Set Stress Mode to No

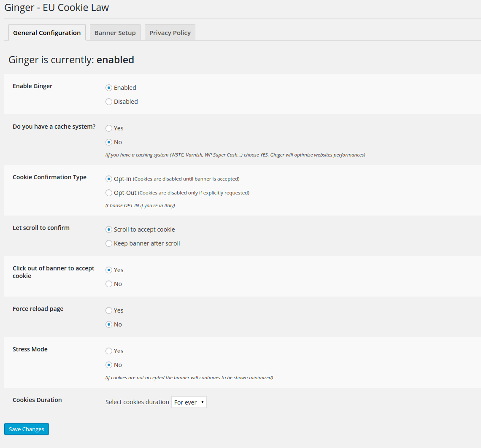(108, 365)
